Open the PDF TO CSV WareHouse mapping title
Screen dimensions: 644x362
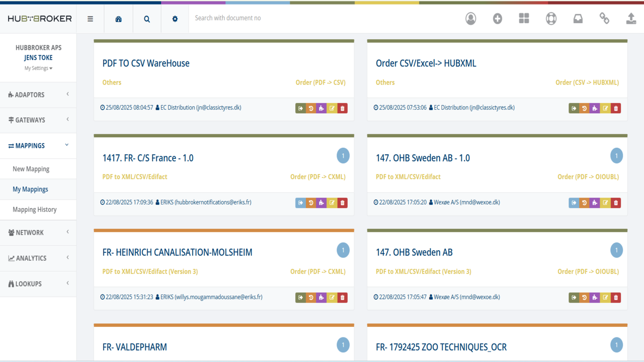(146, 63)
